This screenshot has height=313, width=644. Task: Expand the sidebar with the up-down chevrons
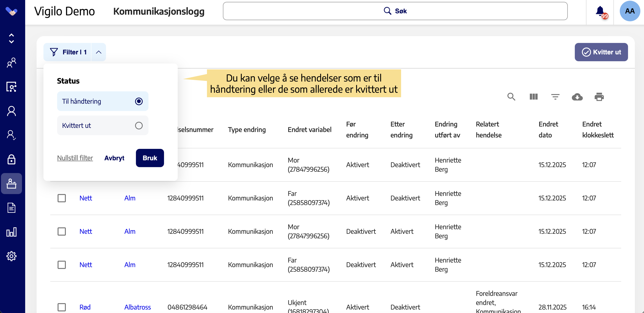pyautogui.click(x=11, y=38)
